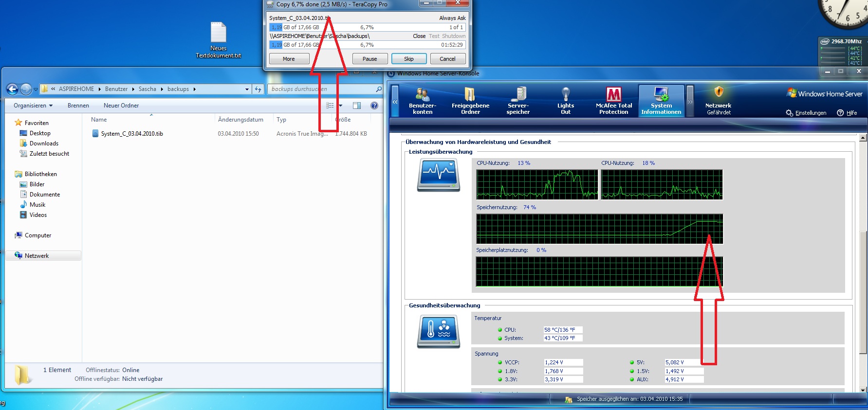Open Freigegebene Ordner in the console
Viewport: 868px width, 410px height.
[x=470, y=101]
